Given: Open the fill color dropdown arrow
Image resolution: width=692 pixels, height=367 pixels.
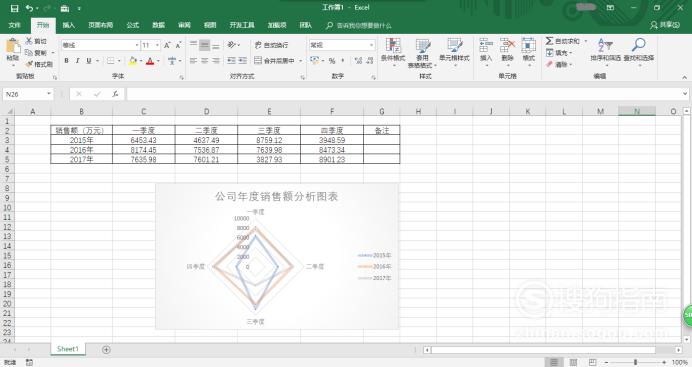Looking at the screenshot, I should tap(140, 61).
